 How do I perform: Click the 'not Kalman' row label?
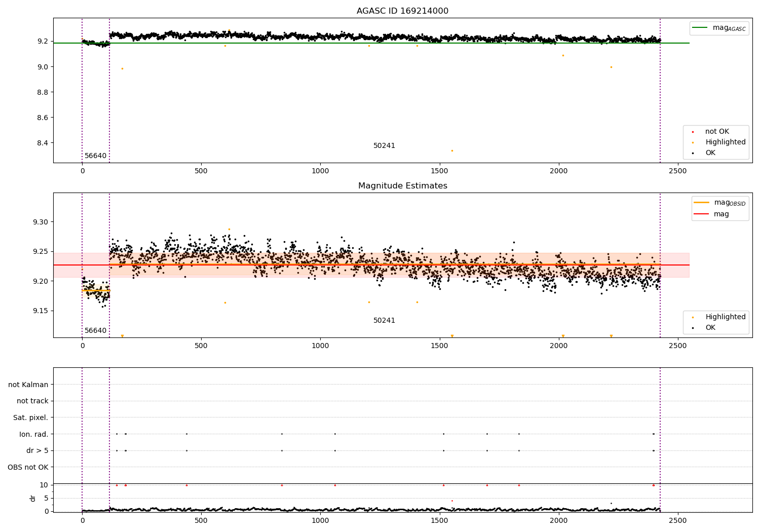[28, 385]
